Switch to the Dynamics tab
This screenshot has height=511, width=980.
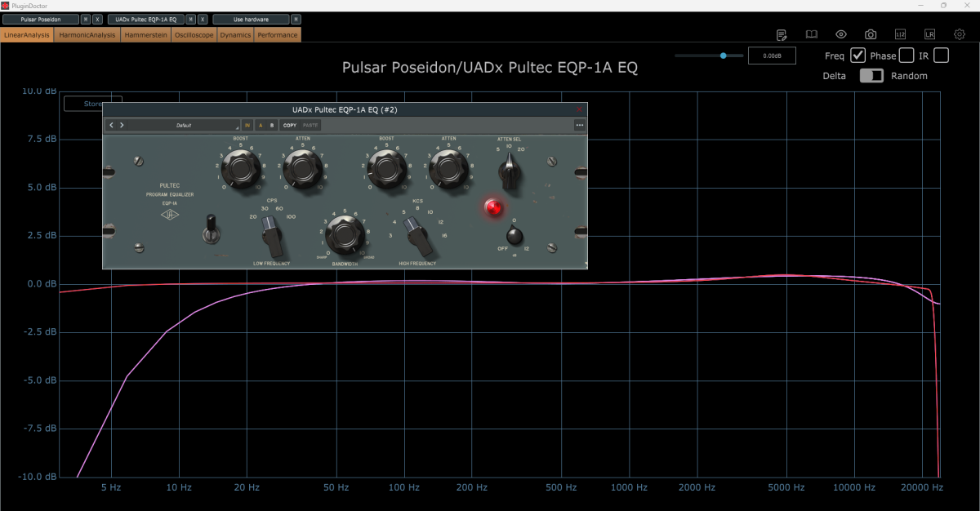pos(236,35)
